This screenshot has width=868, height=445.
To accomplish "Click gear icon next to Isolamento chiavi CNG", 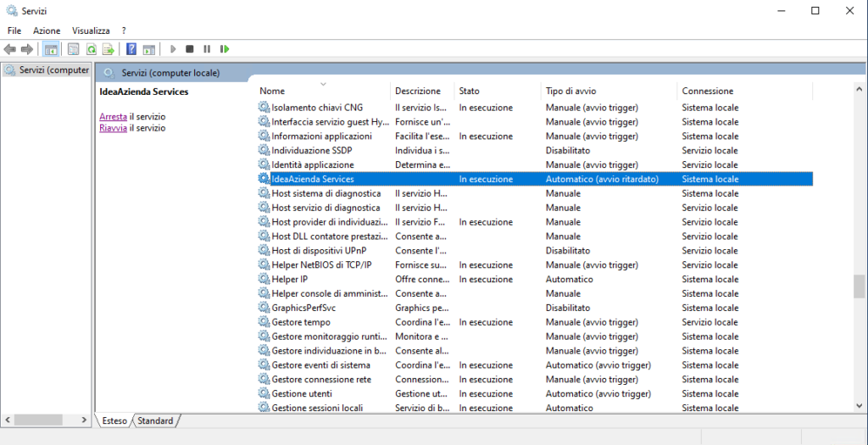I will tap(264, 108).
